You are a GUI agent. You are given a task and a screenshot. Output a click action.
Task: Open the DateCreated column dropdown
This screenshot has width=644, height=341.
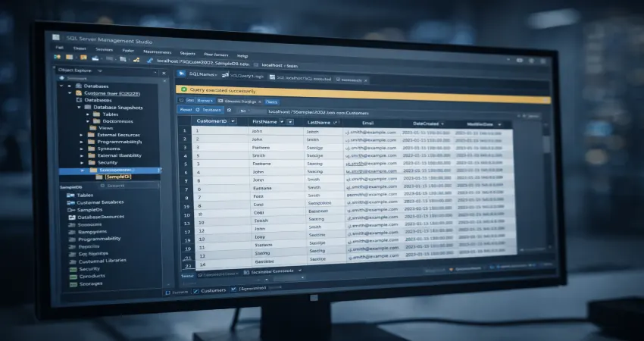click(442, 124)
